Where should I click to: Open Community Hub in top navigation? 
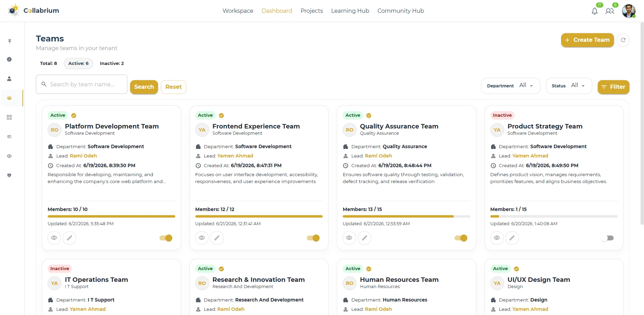click(401, 11)
